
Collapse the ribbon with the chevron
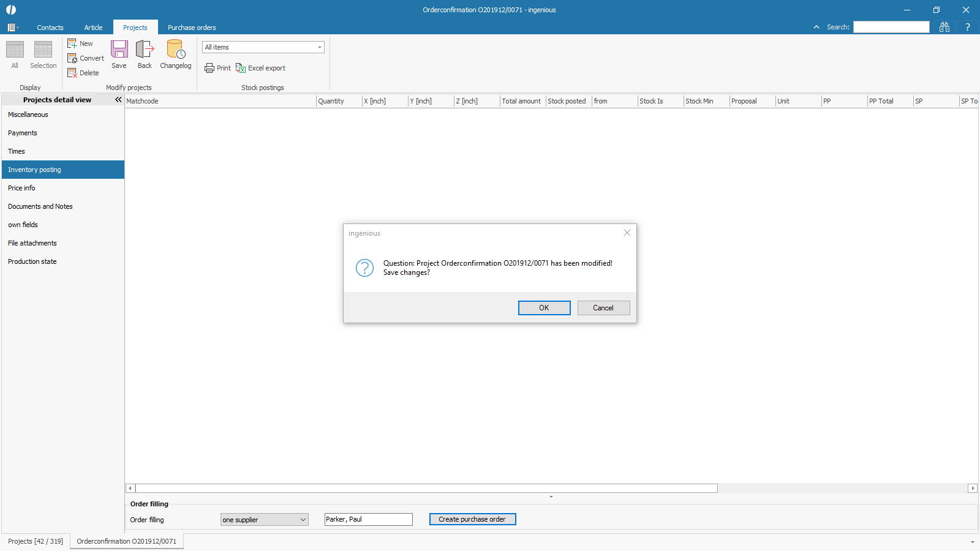pos(816,27)
